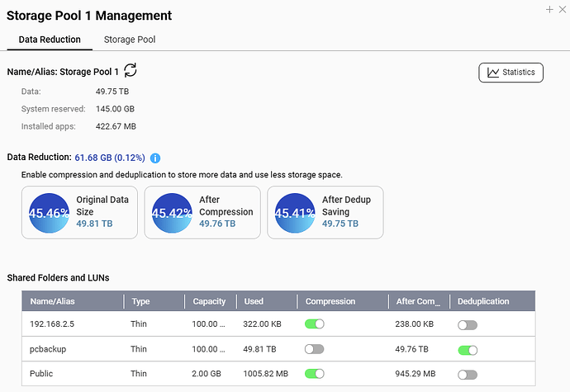Image resolution: width=570 pixels, height=392 pixels.
Task: Disable compression for 192.168.2.5
Action: tap(315, 324)
